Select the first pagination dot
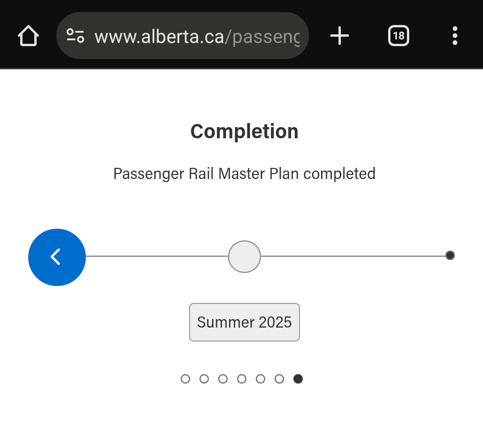 185,379
